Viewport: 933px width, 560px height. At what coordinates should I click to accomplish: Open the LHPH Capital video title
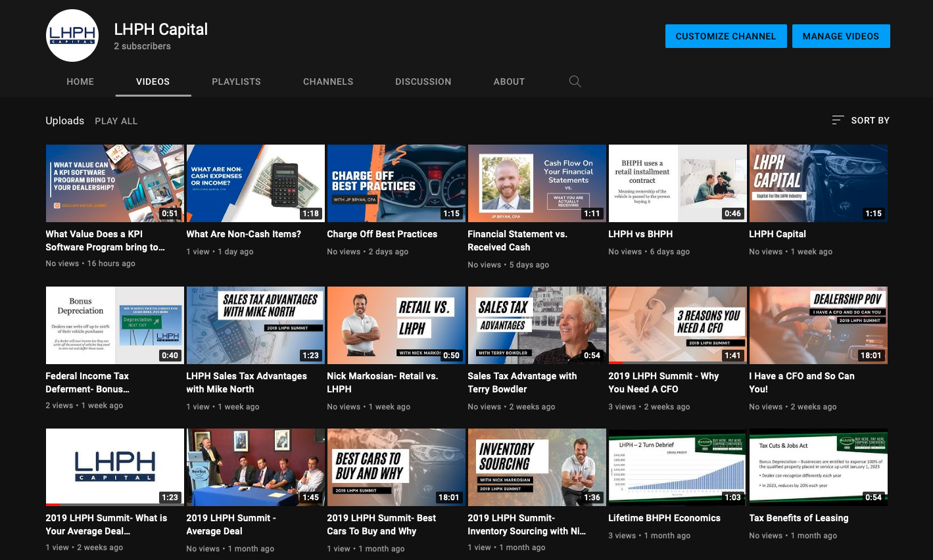point(777,234)
